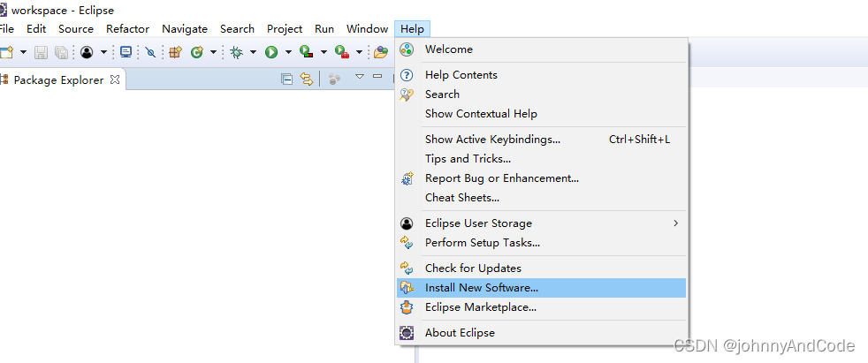Open the Search menu in menu bar
This screenshot has height=363, width=868.
pyautogui.click(x=237, y=29)
